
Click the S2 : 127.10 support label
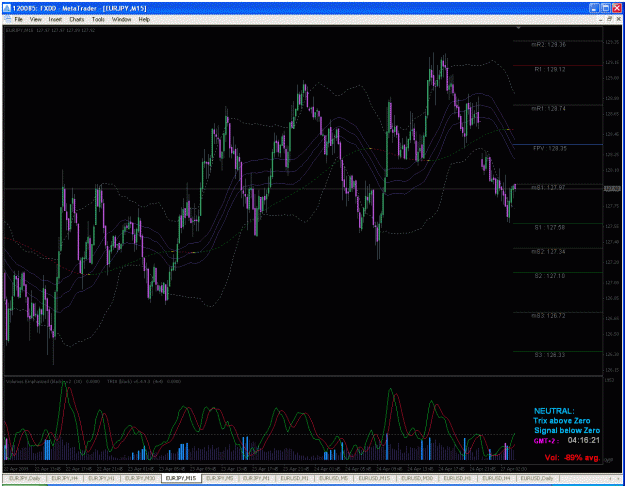point(550,275)
